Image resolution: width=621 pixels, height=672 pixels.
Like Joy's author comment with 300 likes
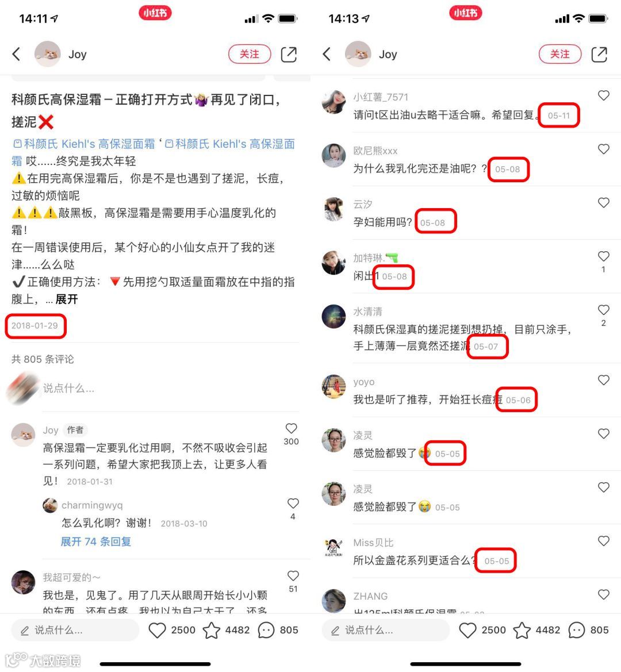coord(292,428)
